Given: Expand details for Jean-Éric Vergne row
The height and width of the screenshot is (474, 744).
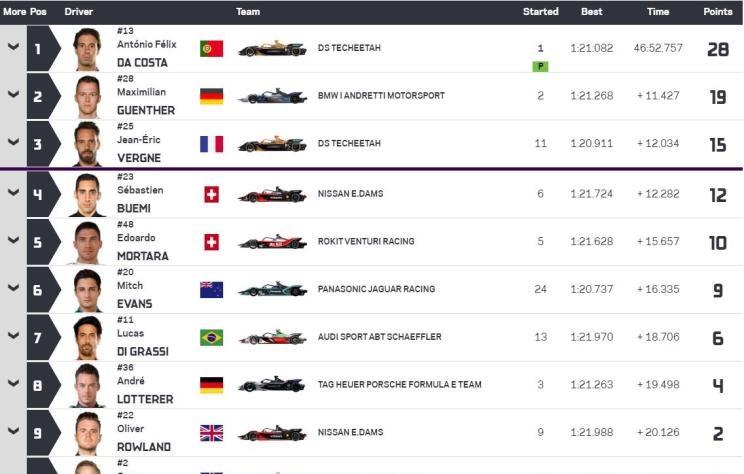Looking at the screenshot, I should [x=13, y=142].
